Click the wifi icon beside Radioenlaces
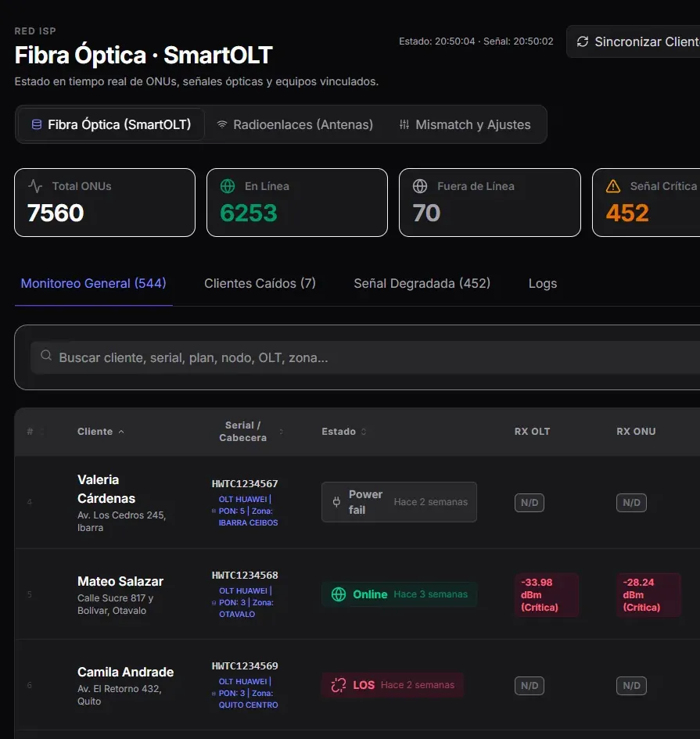This screenshot has height=739, width=700. [x=222, y=124]
